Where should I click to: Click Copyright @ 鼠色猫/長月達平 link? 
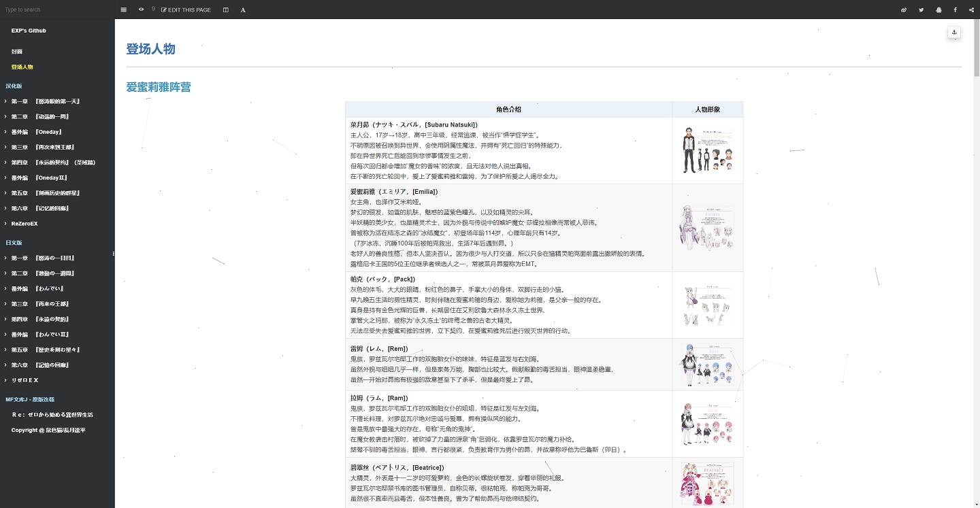pos(48,430)
